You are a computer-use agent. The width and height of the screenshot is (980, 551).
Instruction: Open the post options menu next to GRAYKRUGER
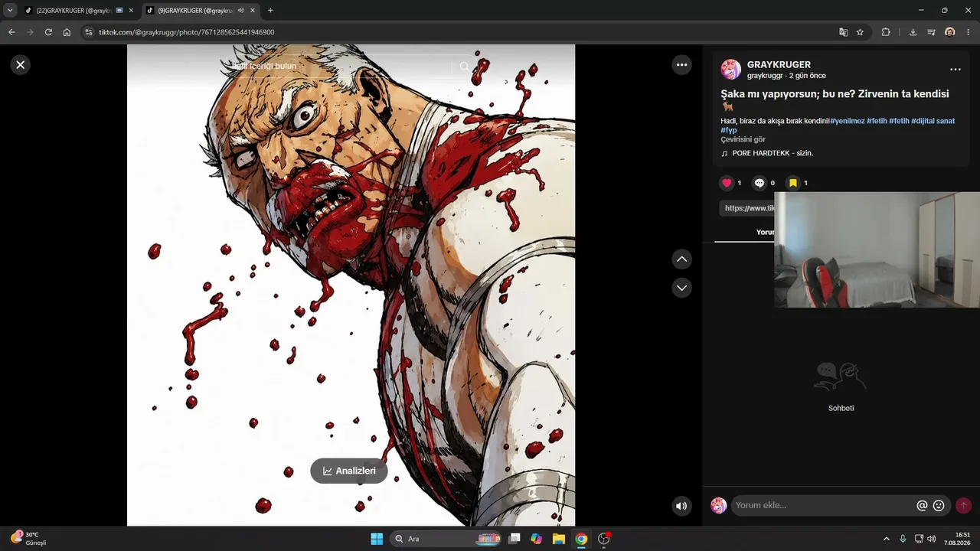pos(955,70)
